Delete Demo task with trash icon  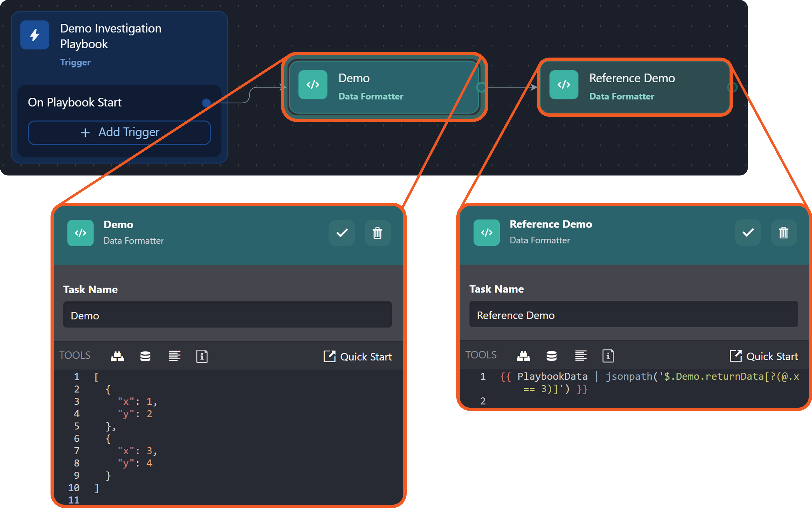[377, 233]
